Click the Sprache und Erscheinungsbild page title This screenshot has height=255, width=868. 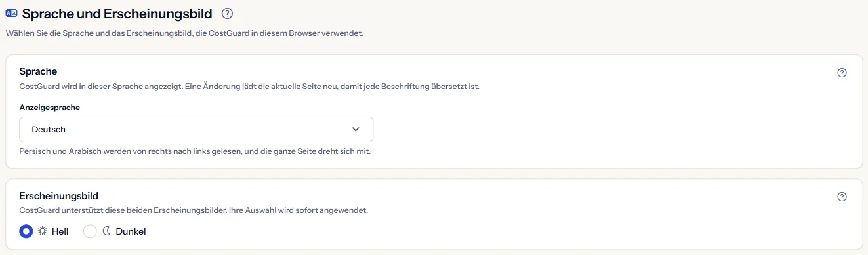[x=117, y=13]
